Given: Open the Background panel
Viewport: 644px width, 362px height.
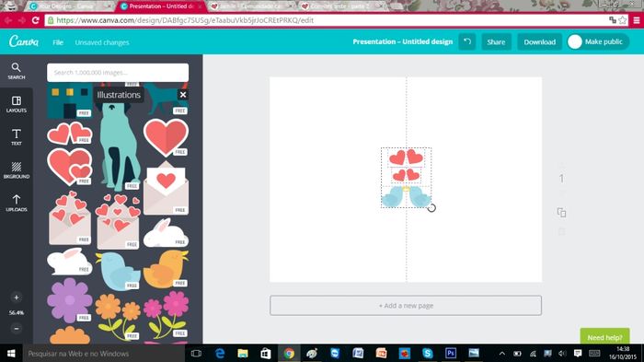Looking at the screenshot, I should tap(16, 169).
